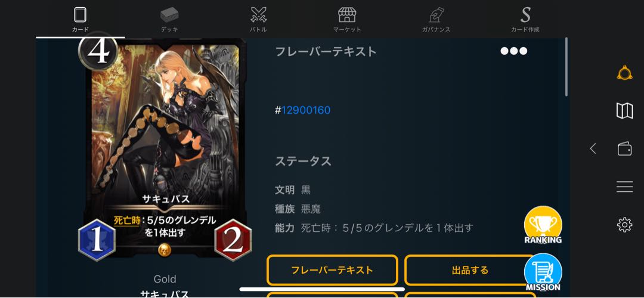
Task: Click the 出品する button
Action: [470, 270]
